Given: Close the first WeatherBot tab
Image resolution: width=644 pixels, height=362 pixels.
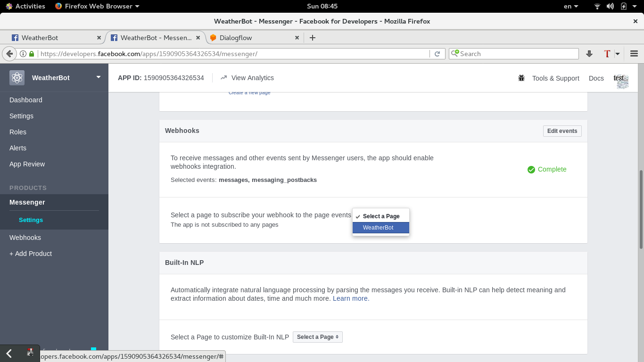Looking at the screenshot, I should pos(99,38).
